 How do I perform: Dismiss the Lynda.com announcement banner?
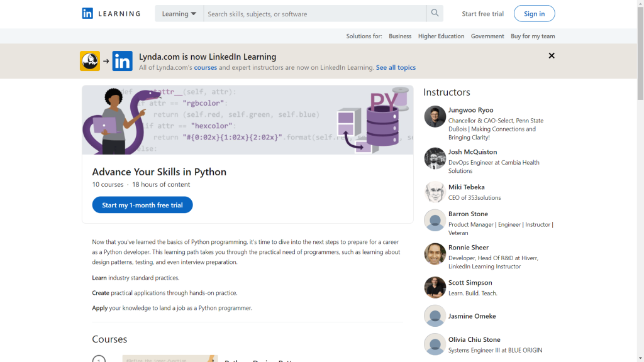(552, 55)
